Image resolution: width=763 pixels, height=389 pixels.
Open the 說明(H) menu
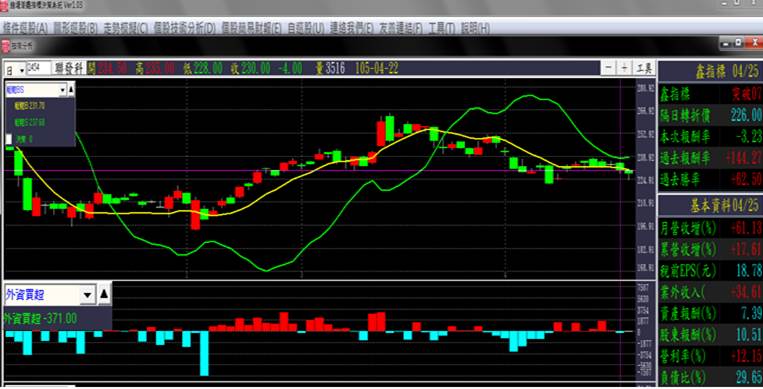click(x=475, y=28)
